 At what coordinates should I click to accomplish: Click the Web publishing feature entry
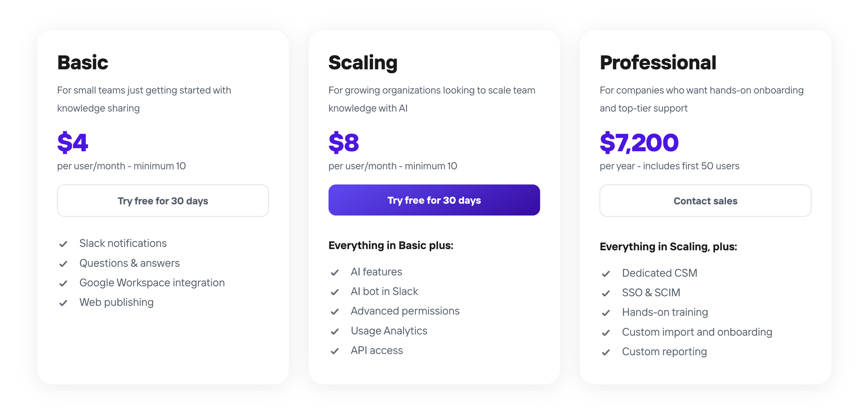tap(116, 302)
